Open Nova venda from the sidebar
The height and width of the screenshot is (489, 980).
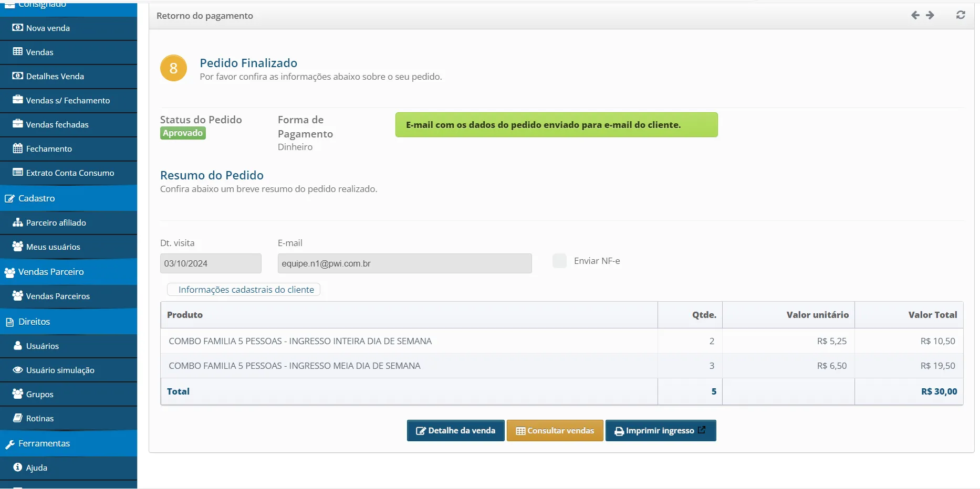pyautogui.click(x=48, y=28)
